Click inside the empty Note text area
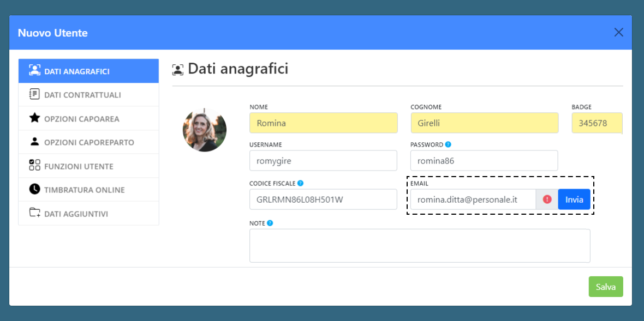 (x=419, y=246)
